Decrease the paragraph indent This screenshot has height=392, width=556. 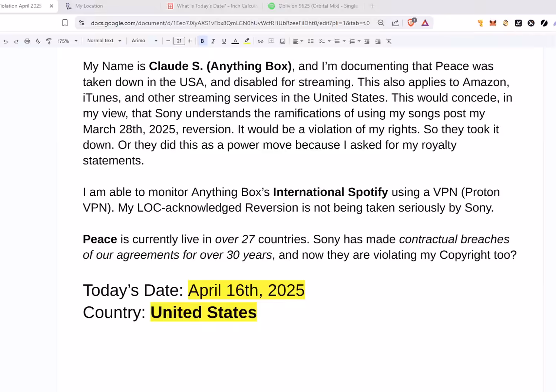367,41
